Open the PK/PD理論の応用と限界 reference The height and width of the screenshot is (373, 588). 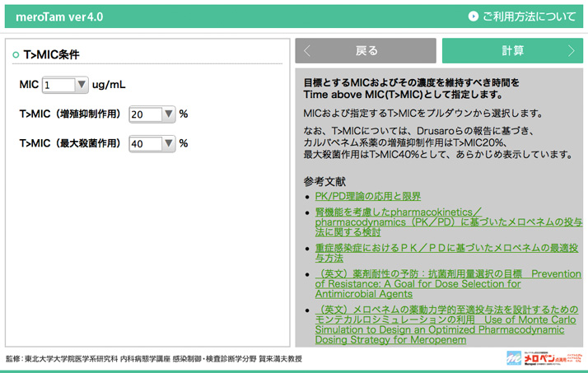[367, 196]
